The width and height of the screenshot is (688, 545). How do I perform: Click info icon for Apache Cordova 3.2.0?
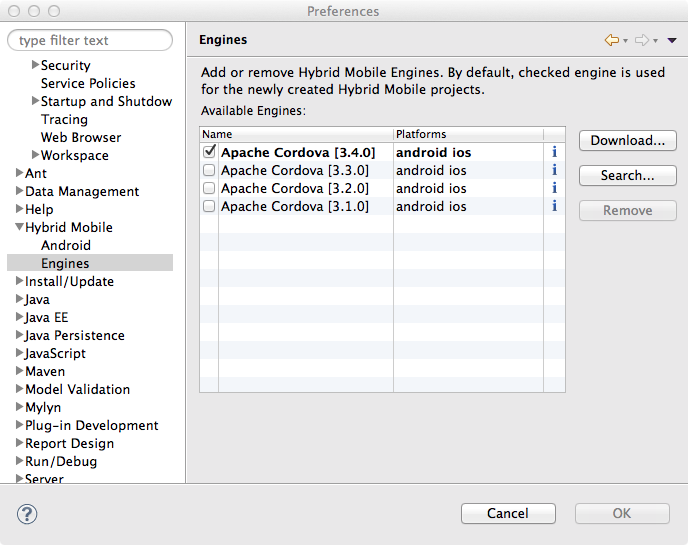554,189
